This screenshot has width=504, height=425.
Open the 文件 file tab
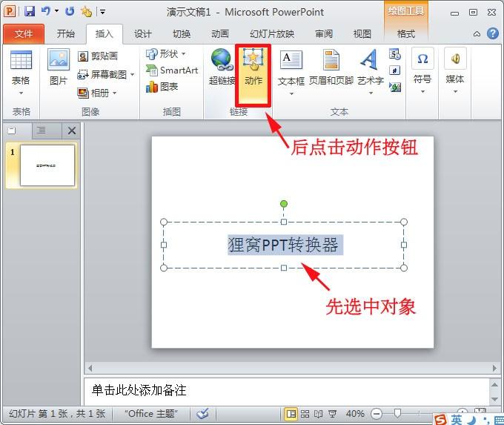coord(24,34)
